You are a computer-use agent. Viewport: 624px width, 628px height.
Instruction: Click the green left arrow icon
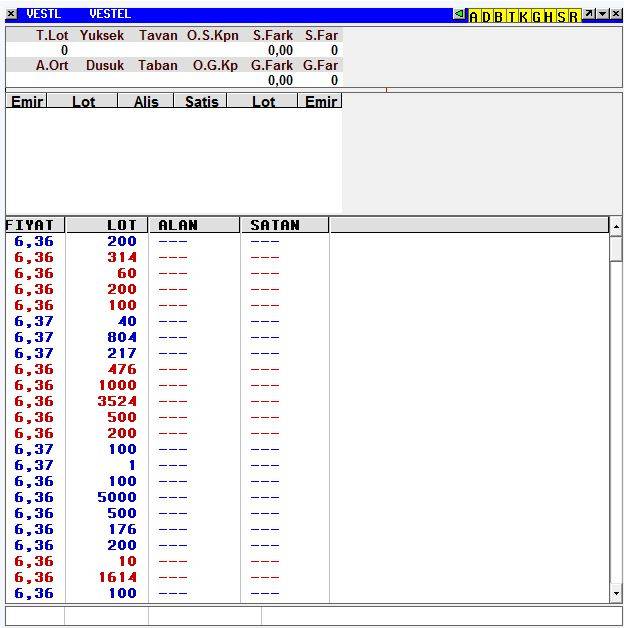click(459, 15)
